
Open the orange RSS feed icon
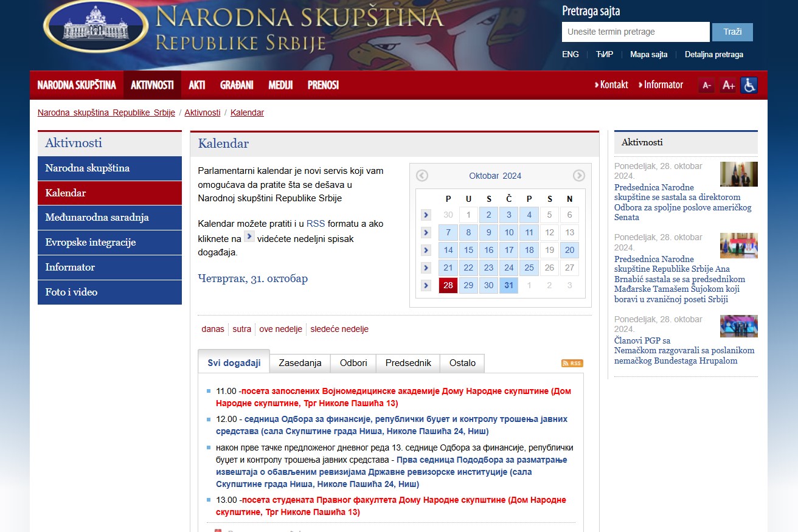pyautogui.click(x=572, y=363)
